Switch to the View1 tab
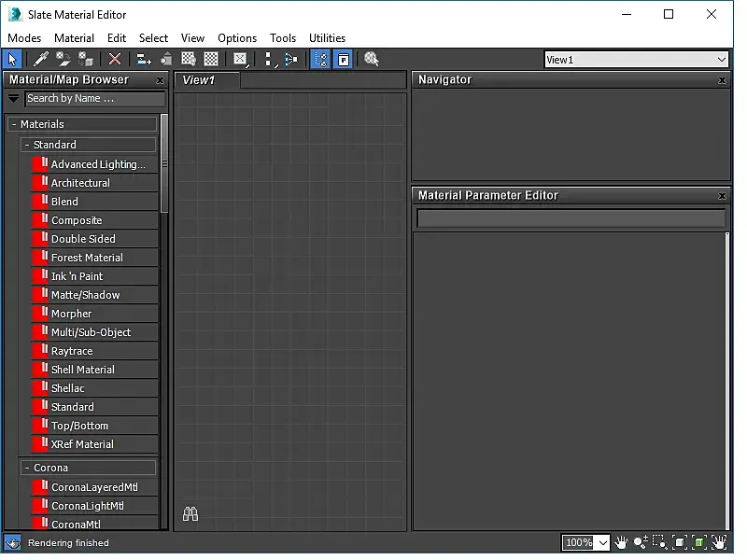Screen dimensions: 747x560 (199, 80)
